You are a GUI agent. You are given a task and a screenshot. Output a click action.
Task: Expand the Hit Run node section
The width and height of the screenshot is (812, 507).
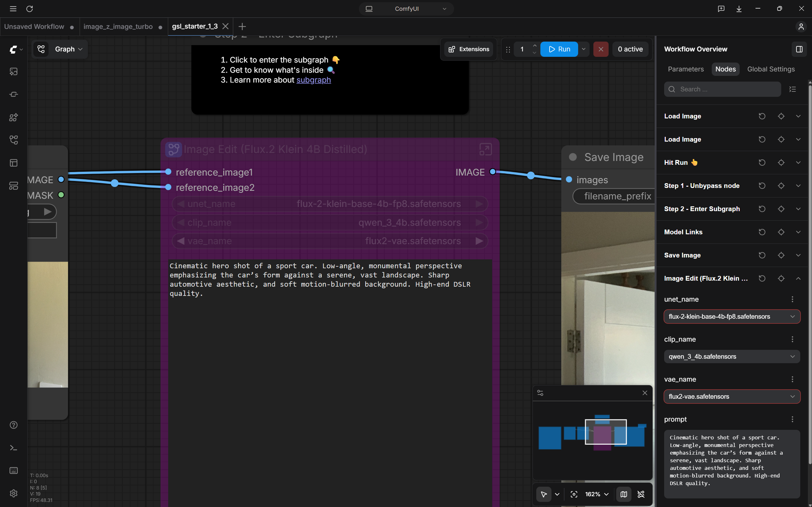(798, 163)
